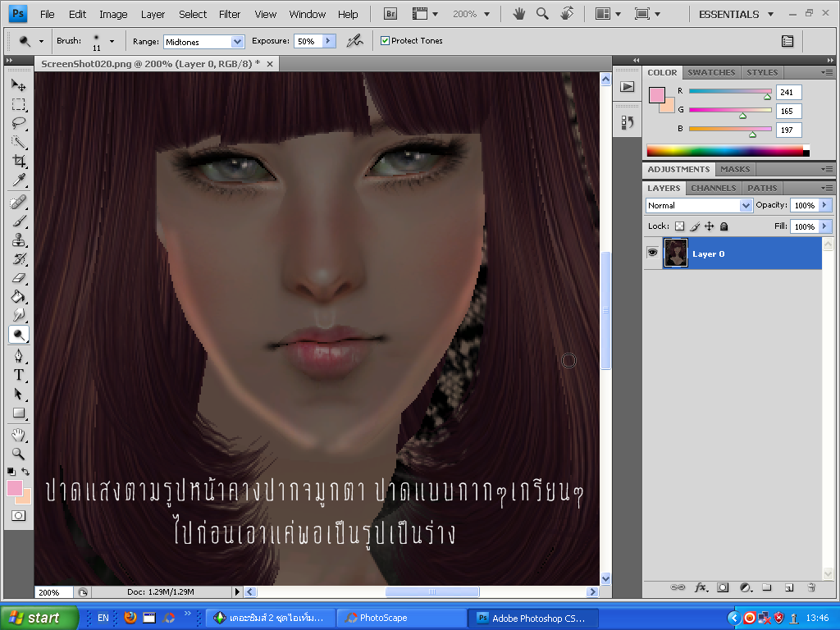The image size is (840, 630).
Task: Select the Crop tool
Action: (x=19, y=161)
